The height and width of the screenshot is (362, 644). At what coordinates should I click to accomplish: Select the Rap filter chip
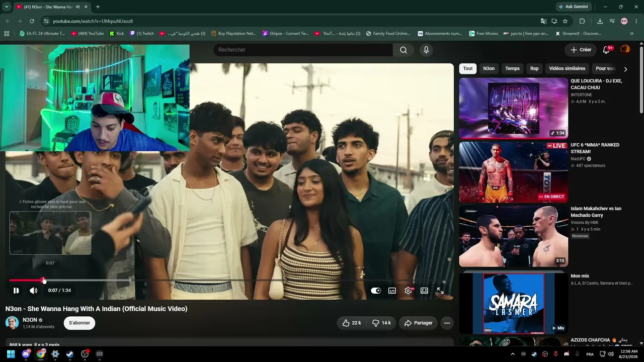[534, 68]
